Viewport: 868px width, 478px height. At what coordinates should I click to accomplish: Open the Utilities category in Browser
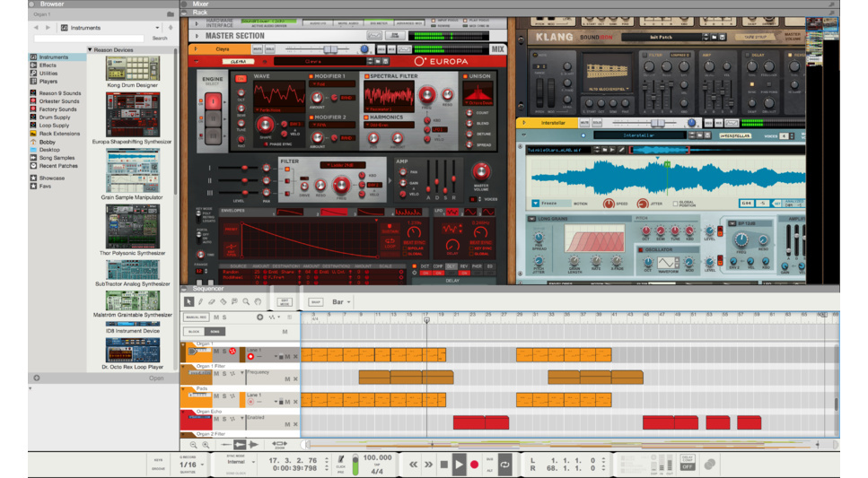48,73
